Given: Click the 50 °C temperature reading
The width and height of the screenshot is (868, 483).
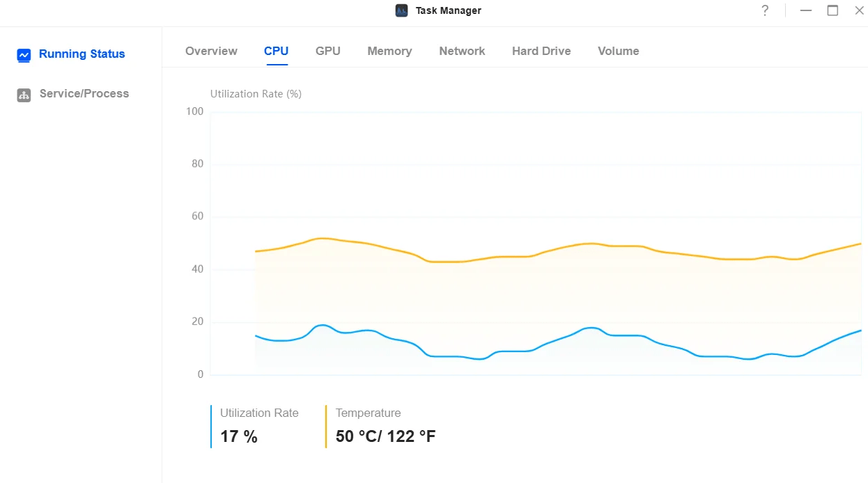Looking at the screenshot, I should (x=385, y=436).
